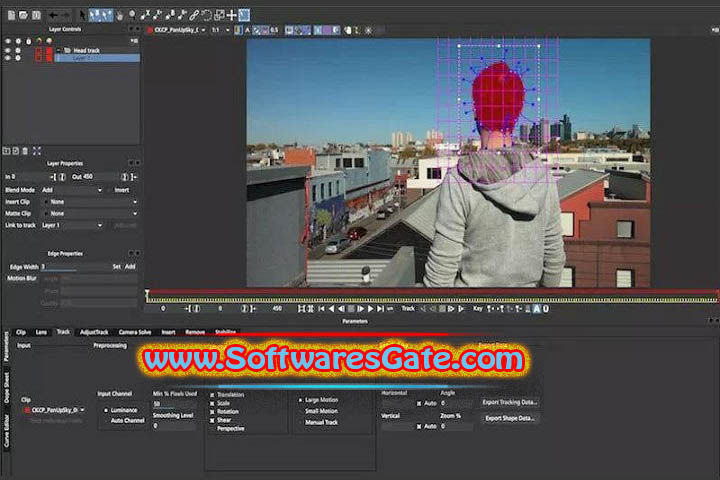Save the project with the disk icon
This screenshot has width=720, height=480.
(36, 15)
